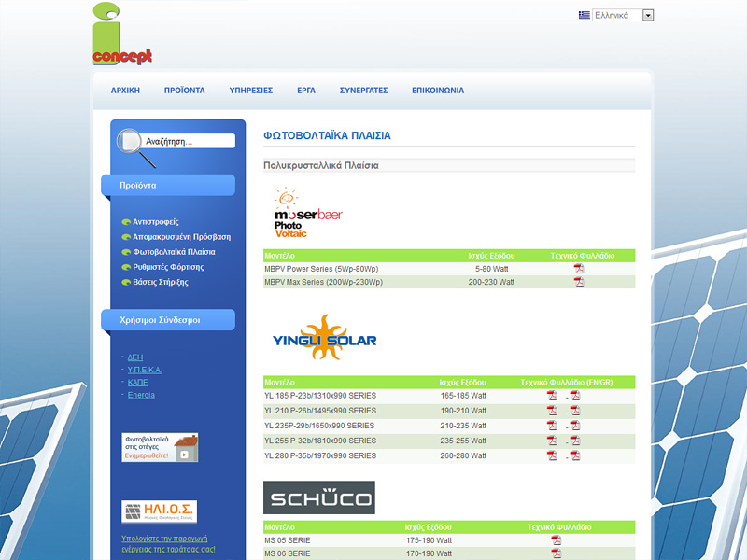Click the YL 280 P-35b/1970x990 SERIES model name
The image size is (747, 560).
320,455
